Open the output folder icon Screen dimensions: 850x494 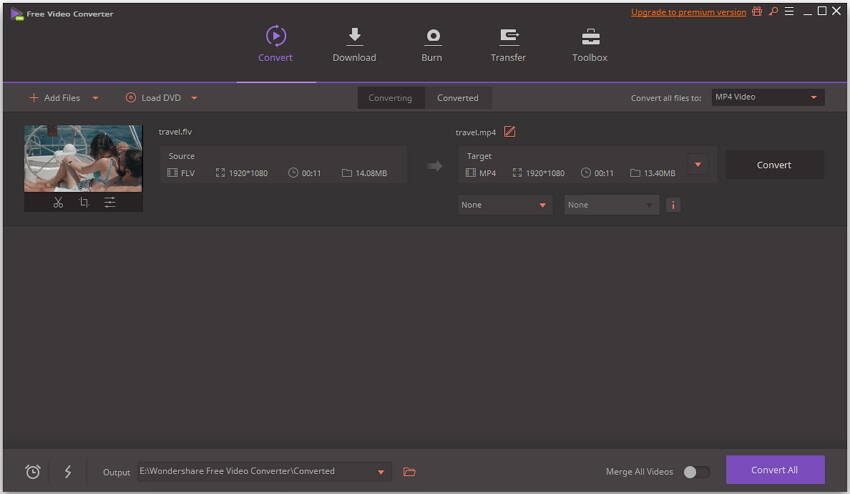409,472
